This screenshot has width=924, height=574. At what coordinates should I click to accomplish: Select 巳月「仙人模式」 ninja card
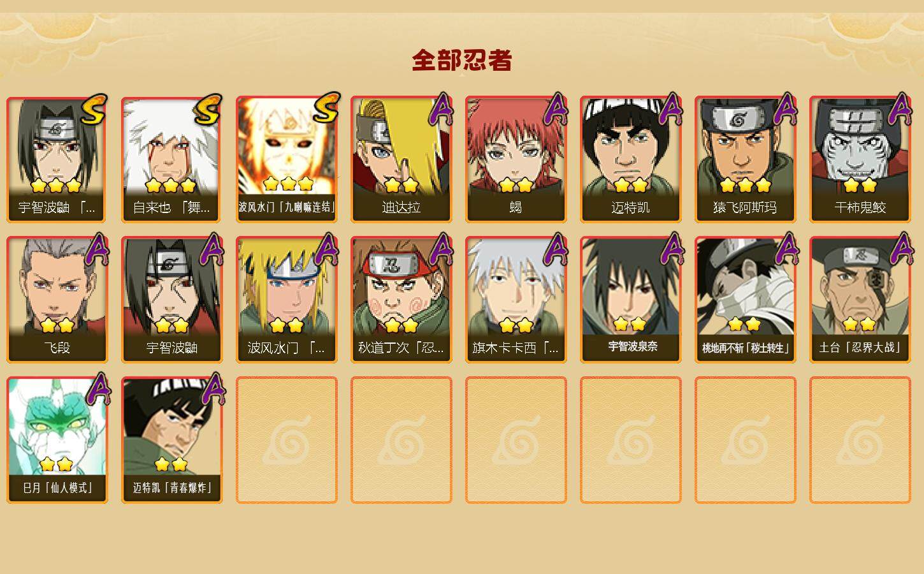pos(57,440)
